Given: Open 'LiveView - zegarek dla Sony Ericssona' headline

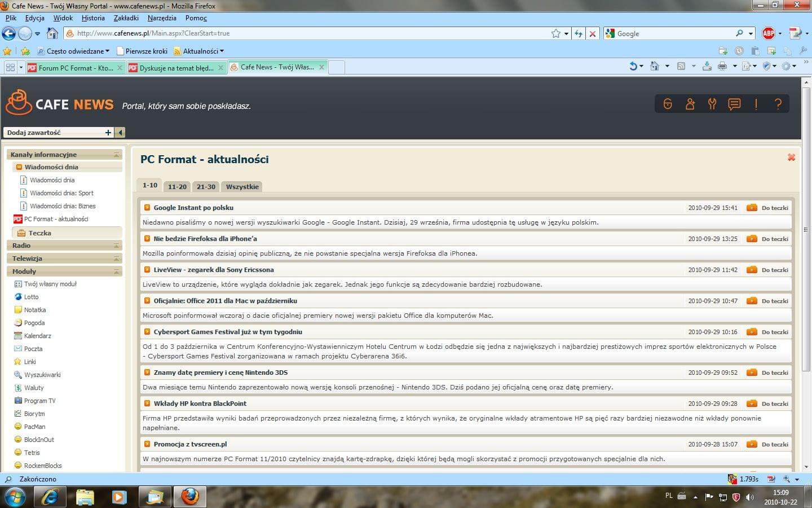Looking at the screenshot, I should point(214,270).
